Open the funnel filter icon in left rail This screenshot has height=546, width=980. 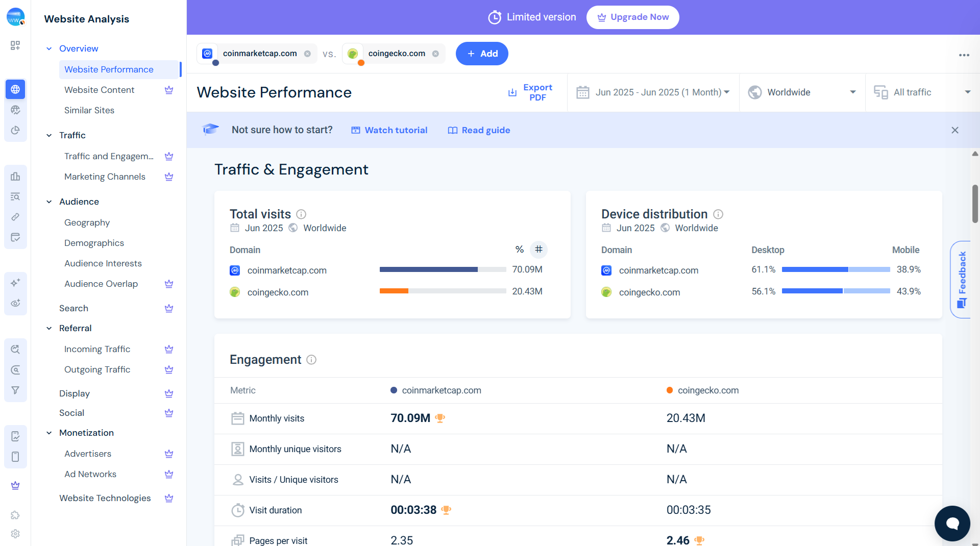point(15,390)
